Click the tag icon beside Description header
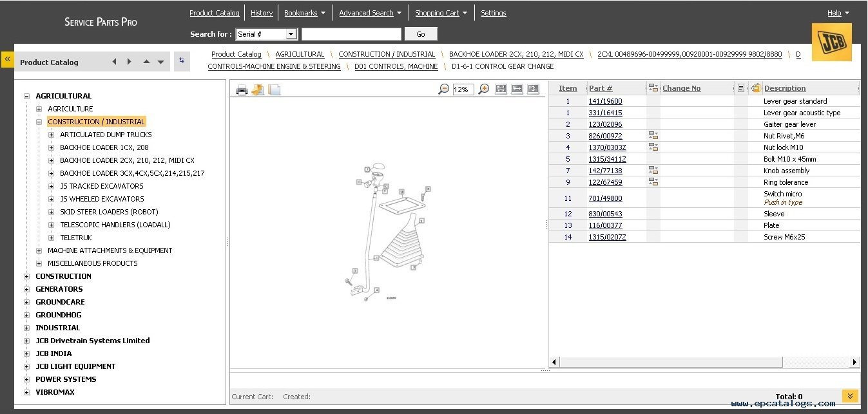 pos(756,88)
